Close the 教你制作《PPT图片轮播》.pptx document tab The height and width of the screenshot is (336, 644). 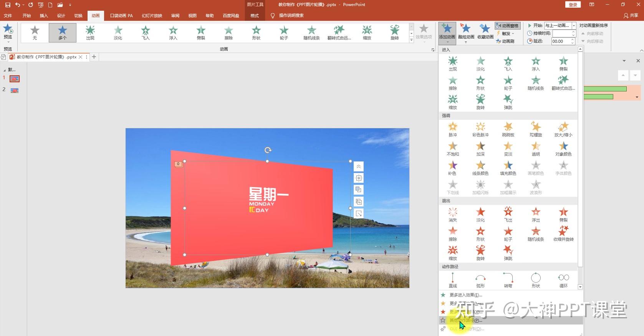(80, 57)
